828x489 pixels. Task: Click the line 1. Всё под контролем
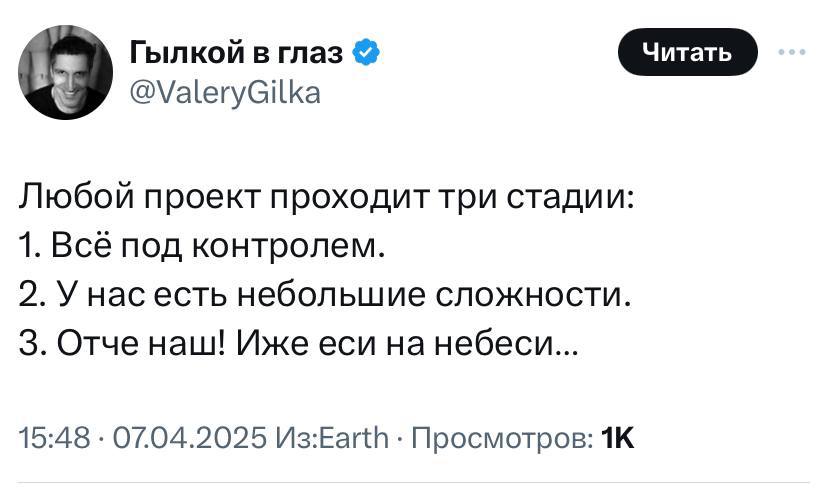[201, 244]
